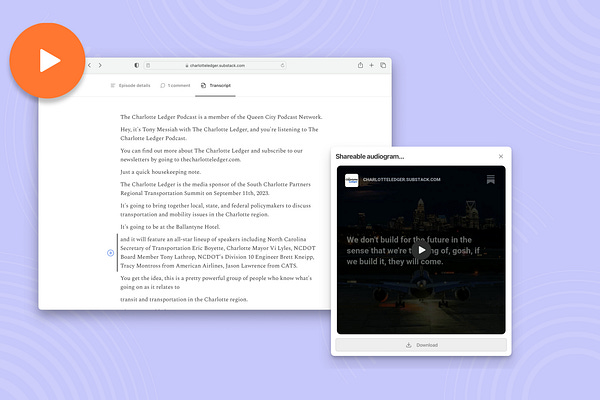This screenshot has height=400, width=600.
Task: Switch to the Episode details tab
Action: (x=130, y=85)
